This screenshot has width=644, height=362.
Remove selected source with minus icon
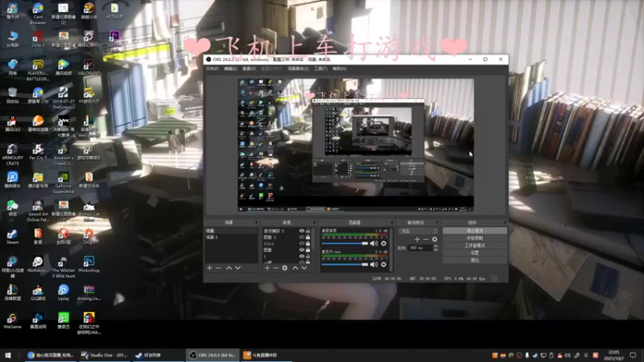(x=275, y=268)
